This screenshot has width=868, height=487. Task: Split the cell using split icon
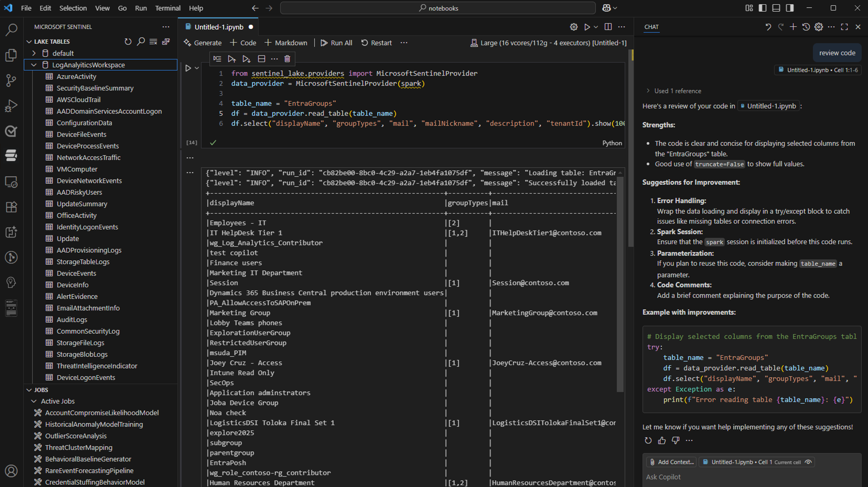click(261, 58)
